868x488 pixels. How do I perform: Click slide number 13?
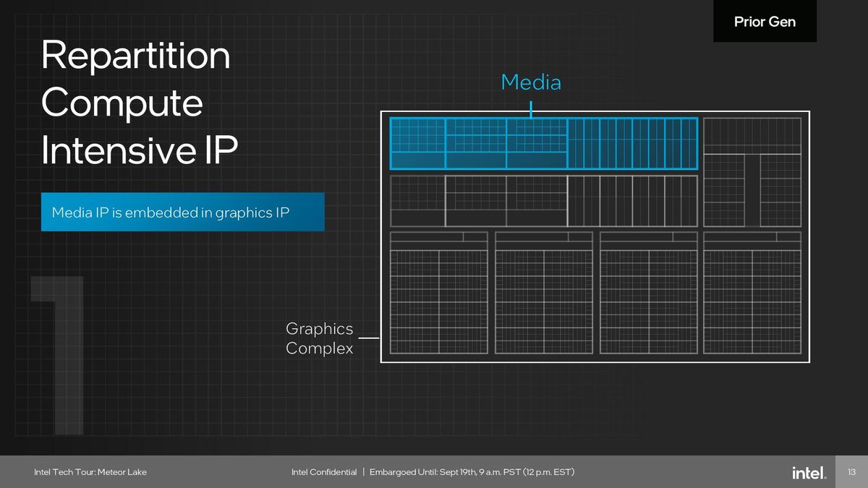tap(851, 472)
